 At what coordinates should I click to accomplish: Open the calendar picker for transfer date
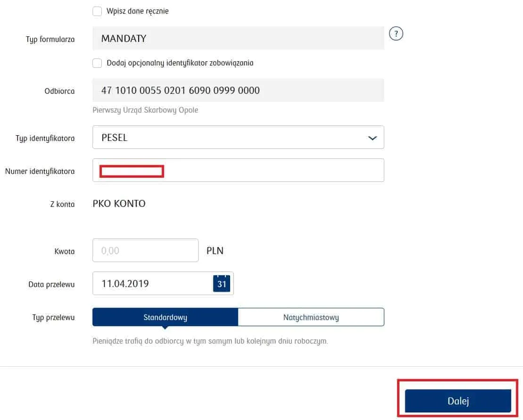pos(222,283)
